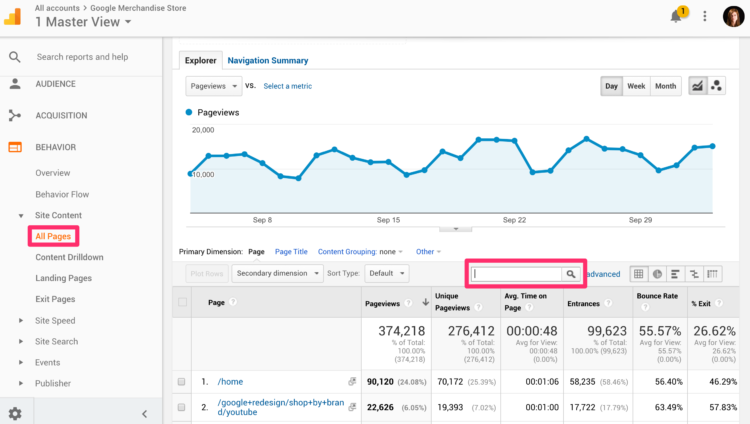Image resolution: width=750 pixels, height=424 pixels.
Task: Focus Search reports and help field
Action: (82, 57)
